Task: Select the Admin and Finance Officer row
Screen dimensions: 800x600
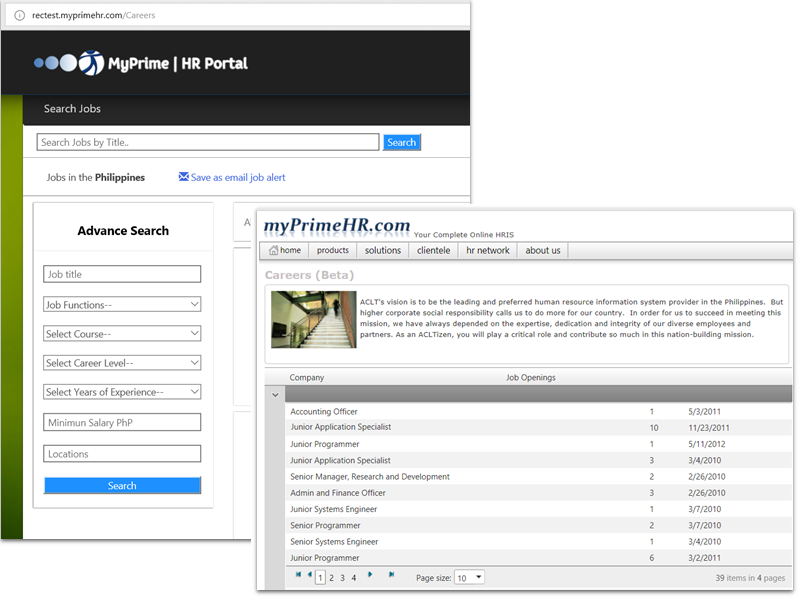Action: (x=538, y=493)
